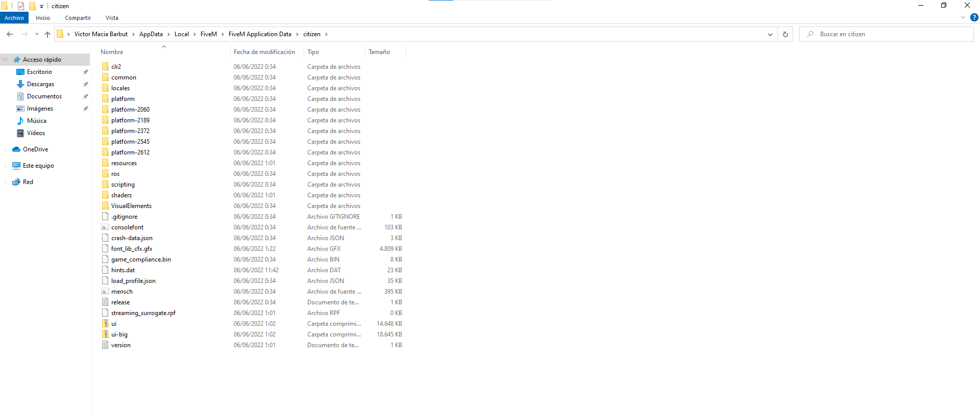Viewport: 980px width, 416px height.
Task: Navigate to Local in the breadcrumb
Action: coord(182,34)
